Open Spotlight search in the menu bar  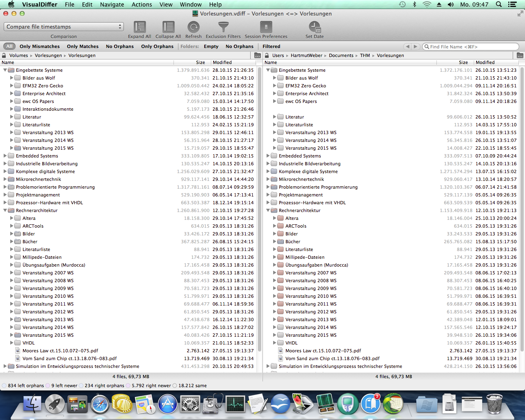(499, 5)
